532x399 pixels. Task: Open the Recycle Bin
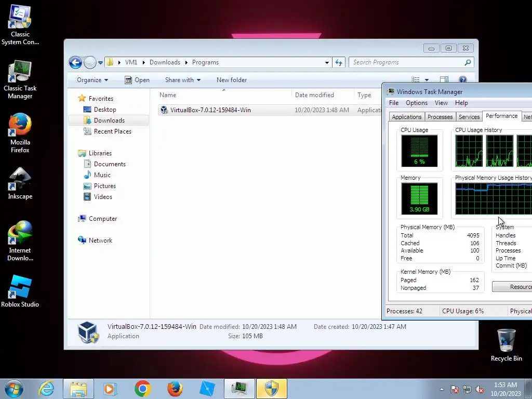coord(506,345)
